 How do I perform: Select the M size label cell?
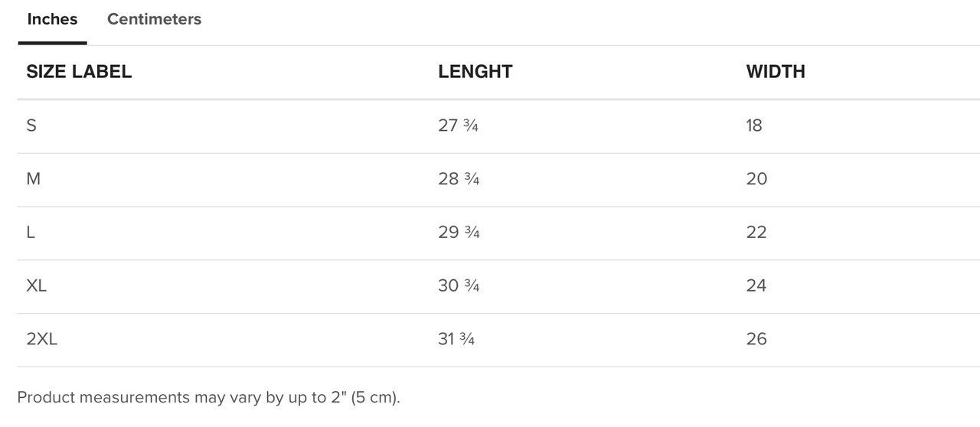tap(34, 179)
